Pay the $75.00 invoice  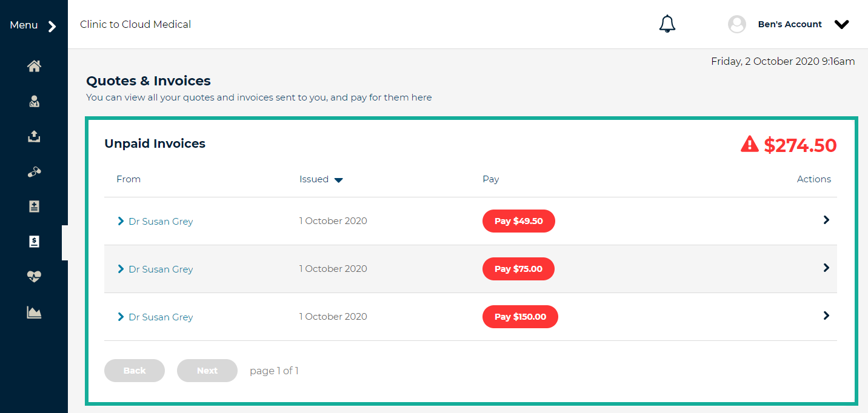point(518,269)
